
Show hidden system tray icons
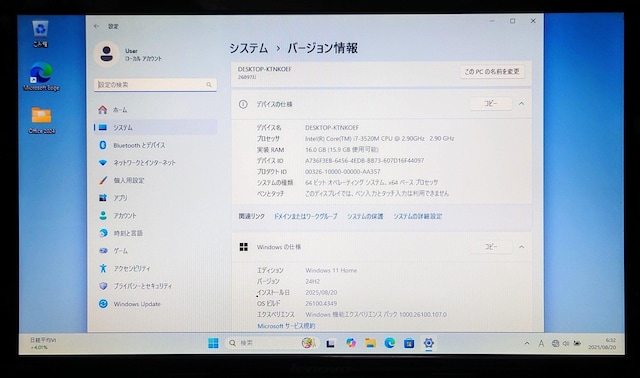(x=527, y=344)
